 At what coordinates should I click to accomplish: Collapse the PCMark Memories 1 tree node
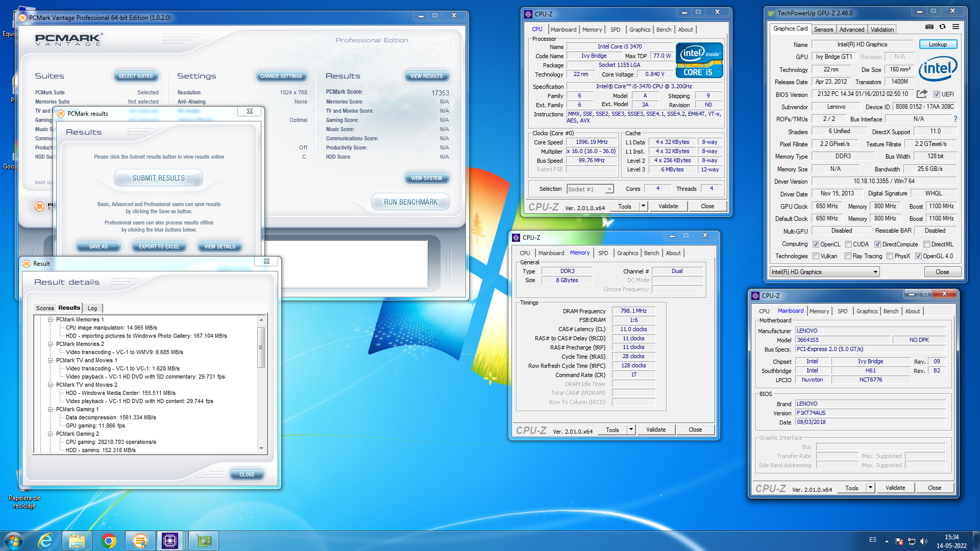pyautogui.click(x=51, y=319)
